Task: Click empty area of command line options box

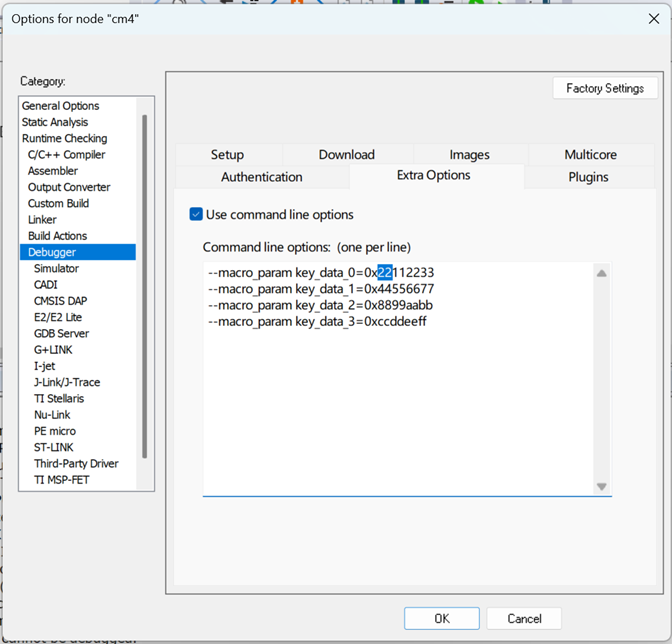Action: (x=399, y=411)
